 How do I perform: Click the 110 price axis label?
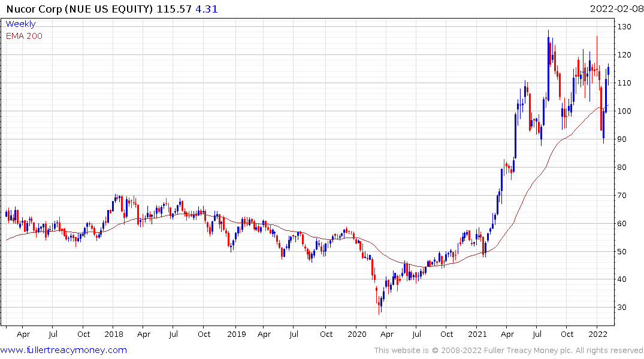point(624,83)
